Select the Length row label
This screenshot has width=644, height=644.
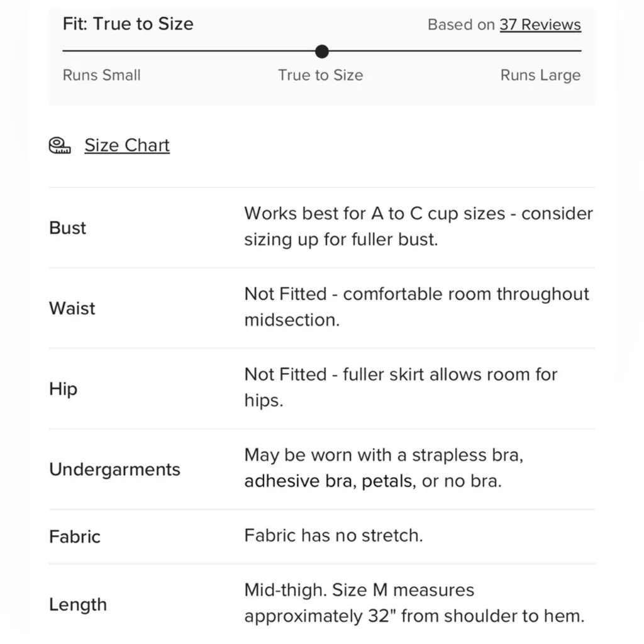point(78,604)
